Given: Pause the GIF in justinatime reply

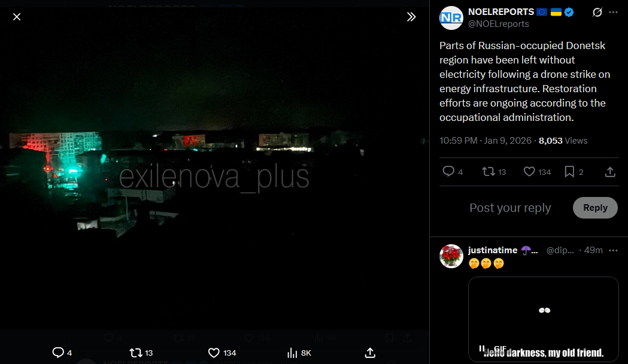Looking at the screenshot, I should coord(482,348).
